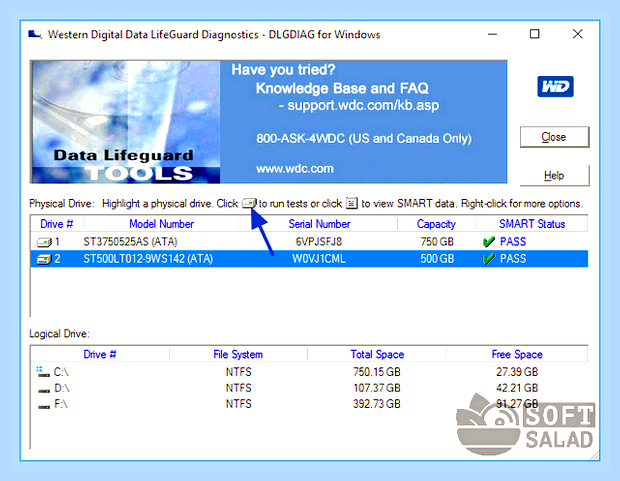Click the WD logo icon
This screenshot has height=481, width=620.
coord(555,87)
